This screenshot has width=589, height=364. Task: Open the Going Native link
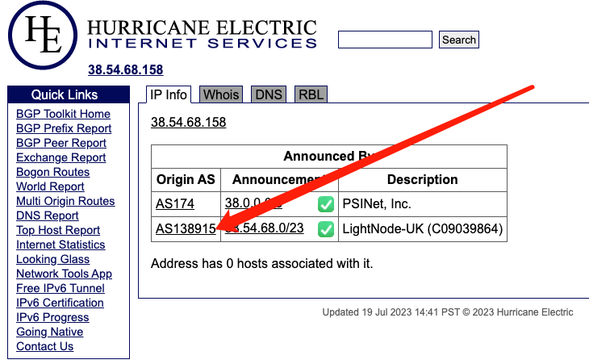(49, 332)
